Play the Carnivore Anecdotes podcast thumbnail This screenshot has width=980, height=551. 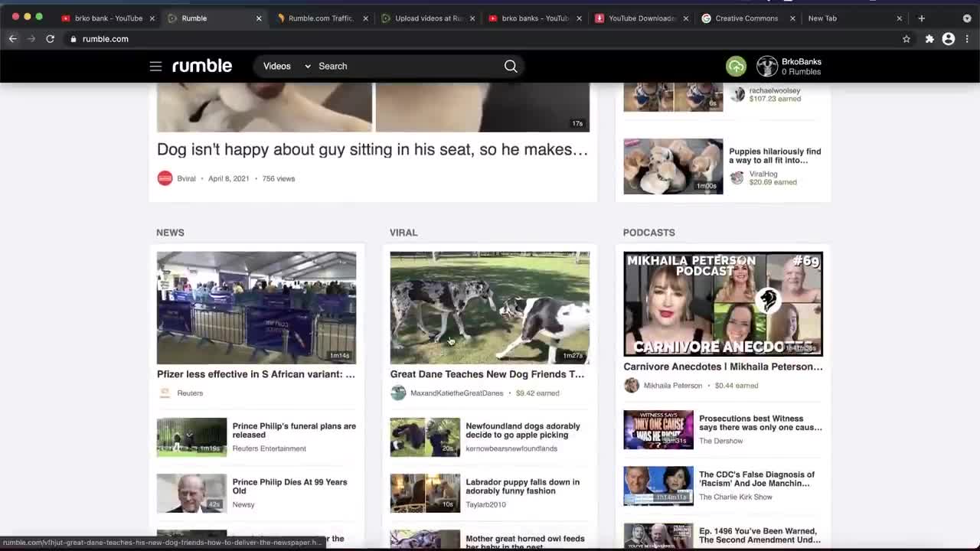click(x=723, y=304)
